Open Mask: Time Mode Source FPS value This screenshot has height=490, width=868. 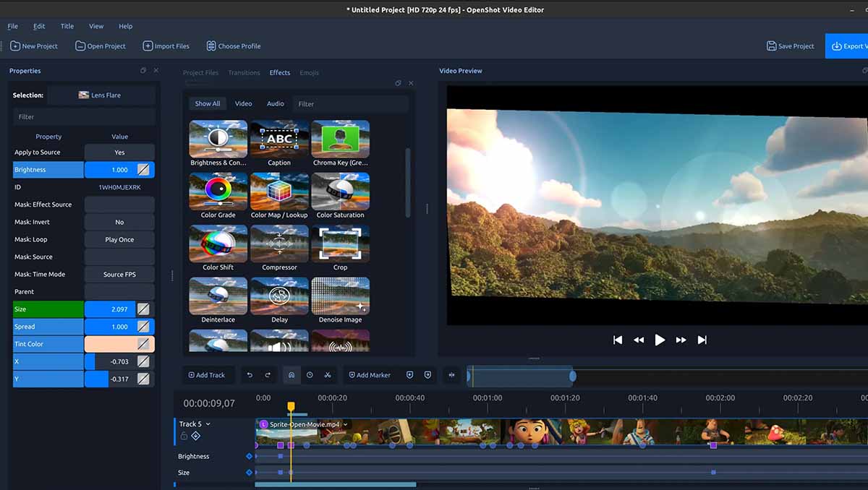[119, 274]
